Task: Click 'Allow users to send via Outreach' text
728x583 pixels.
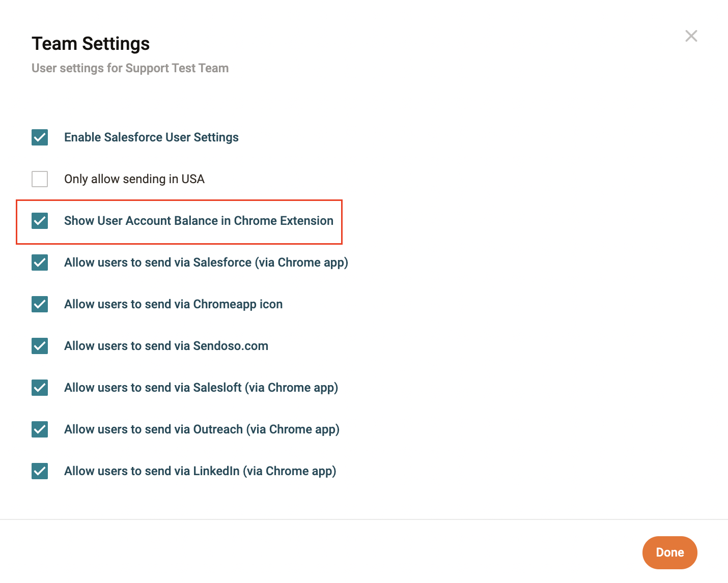Action: 202,429
